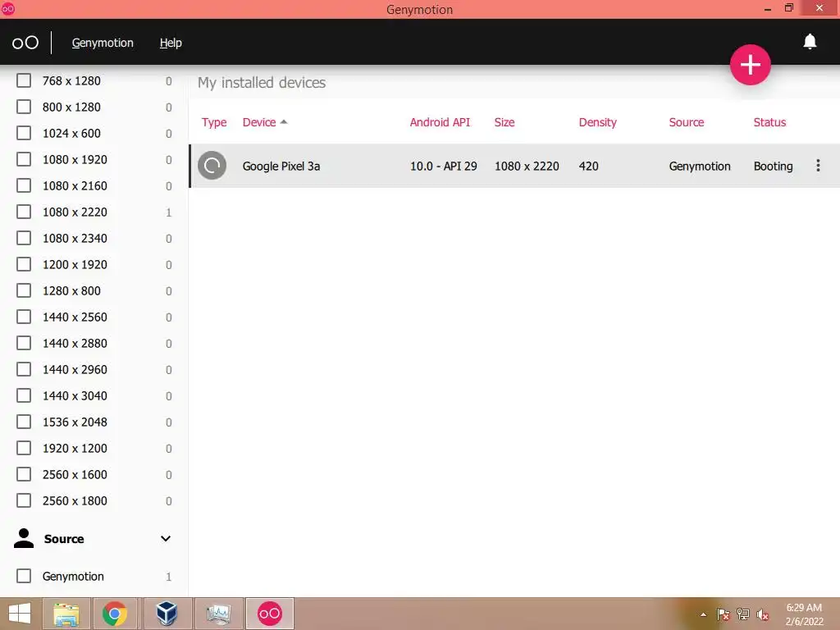Collapse the Source filter section chevron
840x630 pixels.
tap(166, 538)
